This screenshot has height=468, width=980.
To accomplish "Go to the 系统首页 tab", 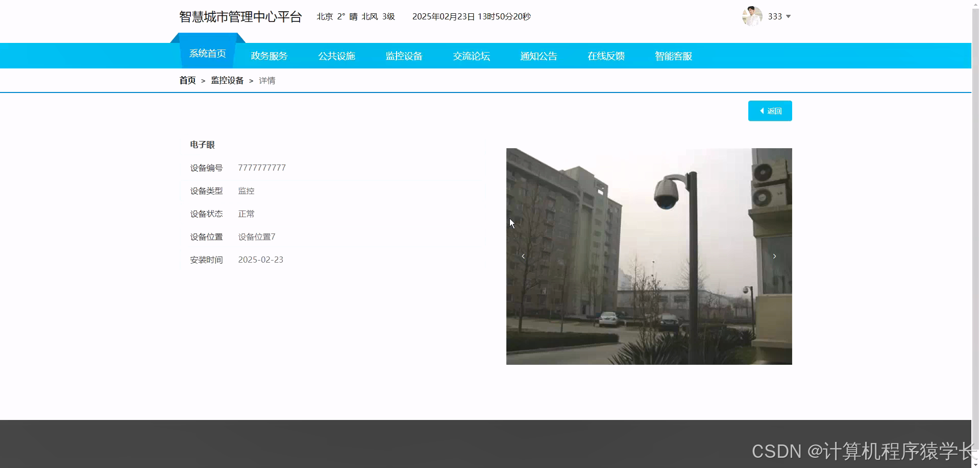I will (208, 53).
